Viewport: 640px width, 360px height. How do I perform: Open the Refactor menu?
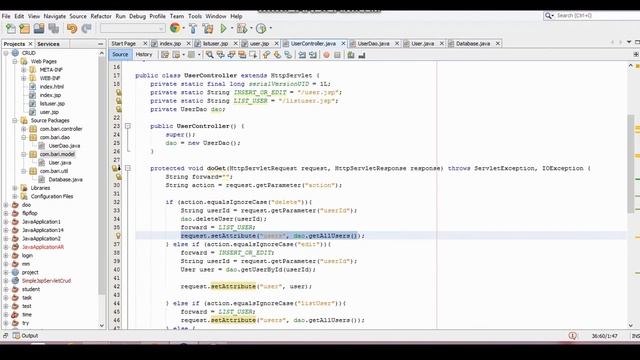coord(101,16)
